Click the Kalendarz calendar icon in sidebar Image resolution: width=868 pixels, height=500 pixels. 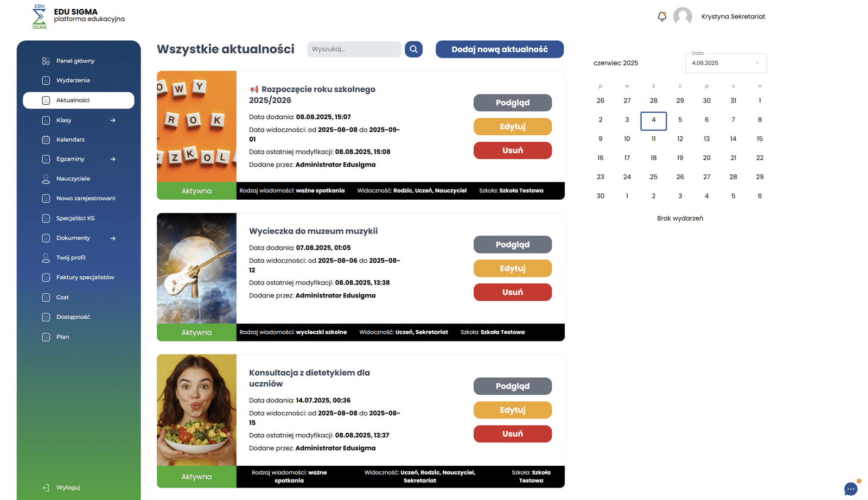click(46, 140)
